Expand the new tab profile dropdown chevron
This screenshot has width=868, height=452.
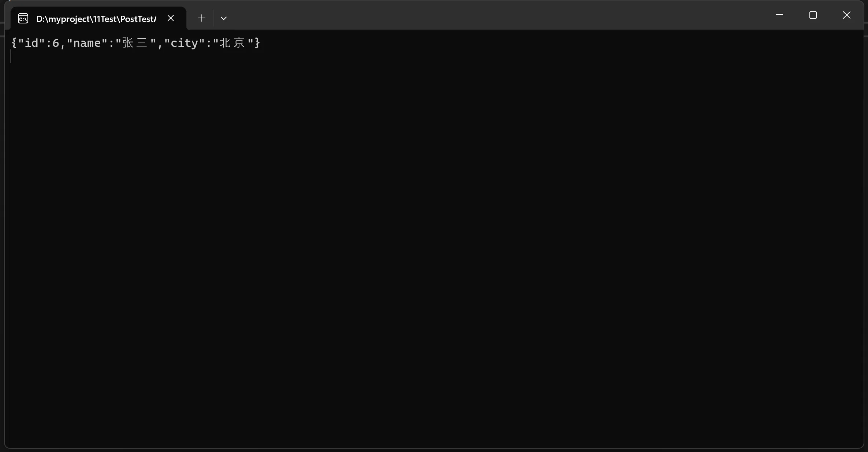(x=224, y=18)
